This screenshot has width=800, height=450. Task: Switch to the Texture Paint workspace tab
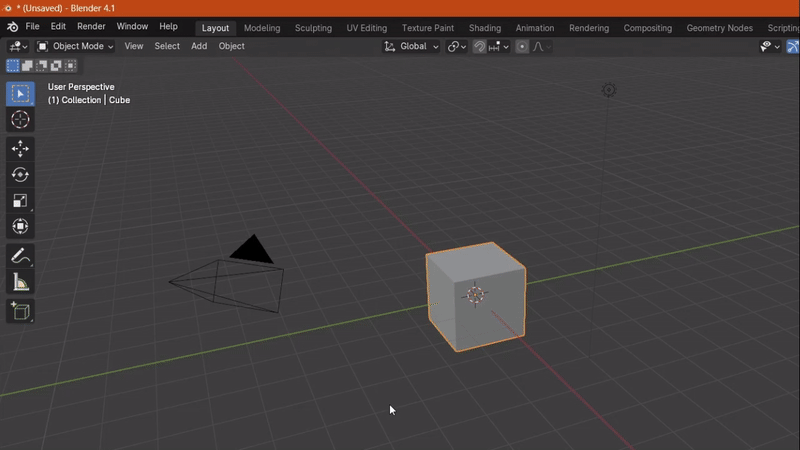coord(428,28)
